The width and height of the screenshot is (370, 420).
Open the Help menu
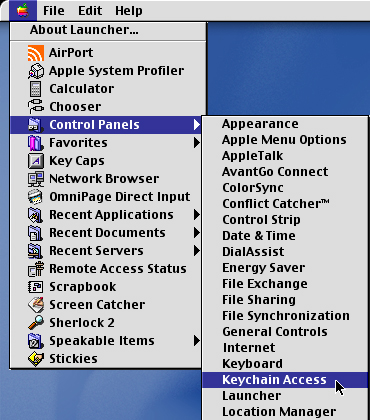129,11
